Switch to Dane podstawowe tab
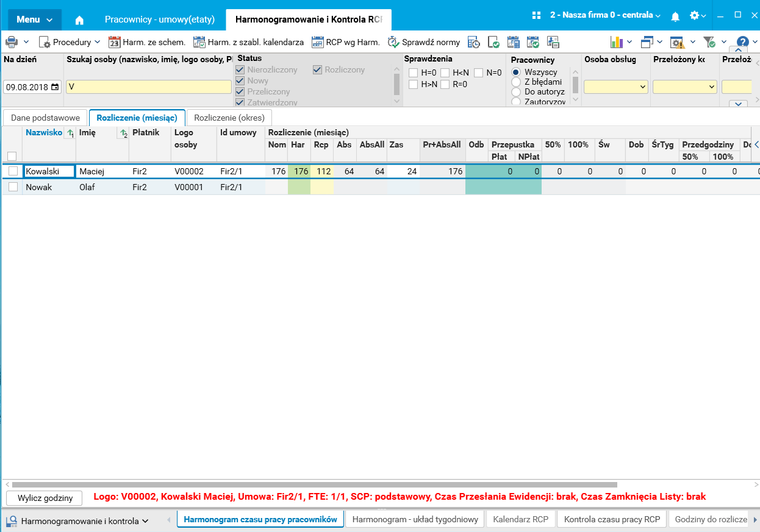Screen dimensions: 760x532 (x=46, y=118)
